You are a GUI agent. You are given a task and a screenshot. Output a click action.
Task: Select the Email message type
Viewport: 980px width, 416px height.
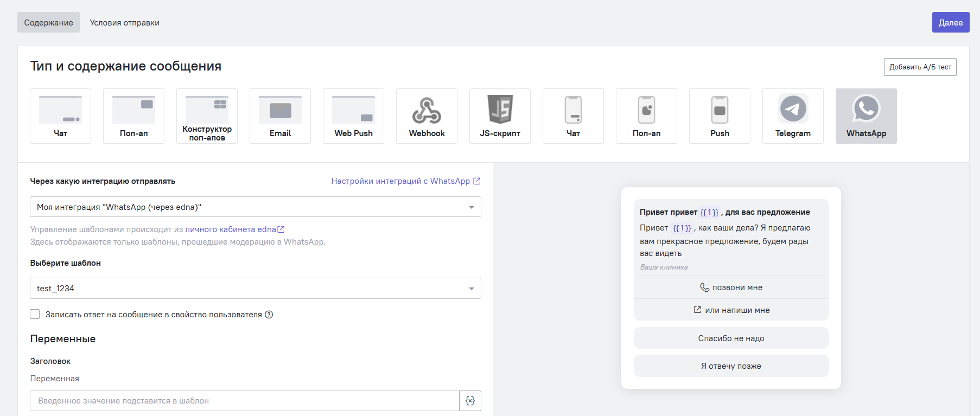pyautogui.click(x=280, y=116)
